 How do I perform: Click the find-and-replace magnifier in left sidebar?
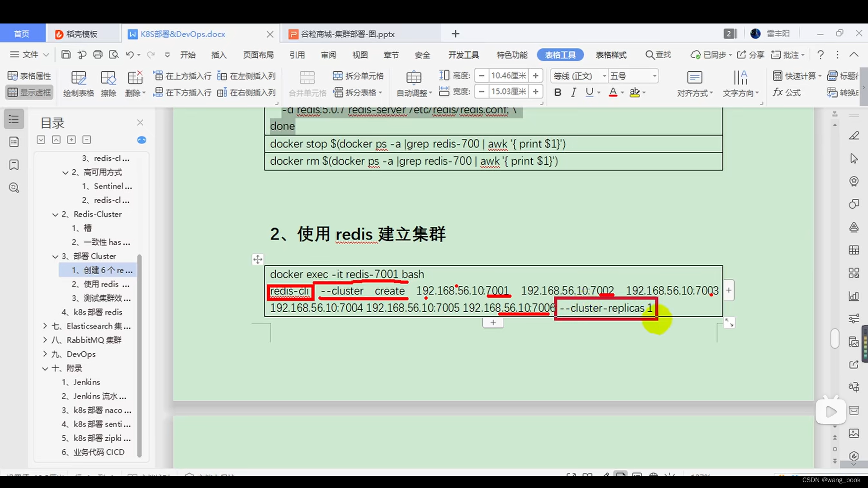coord(14,188)
